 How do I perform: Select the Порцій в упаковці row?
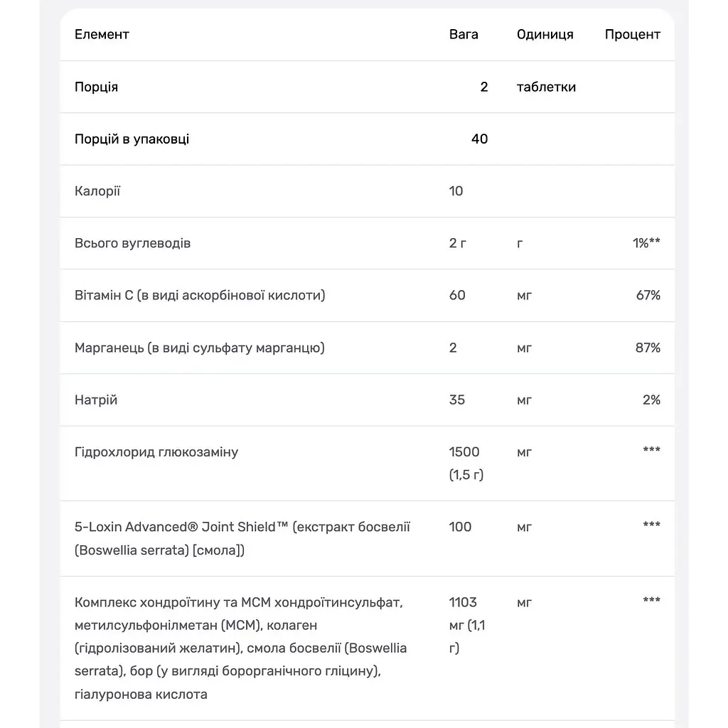(368, 139)
